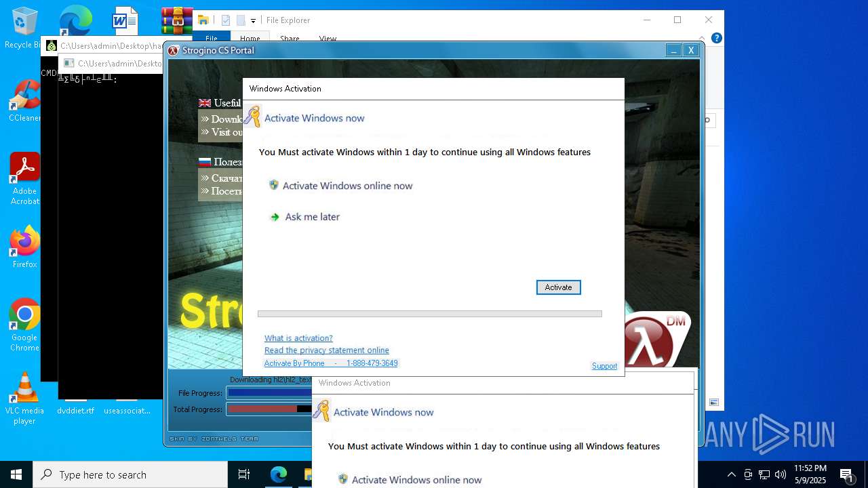Select the useassociat... desktop file
Screen dimensions: 868x488
127,410
